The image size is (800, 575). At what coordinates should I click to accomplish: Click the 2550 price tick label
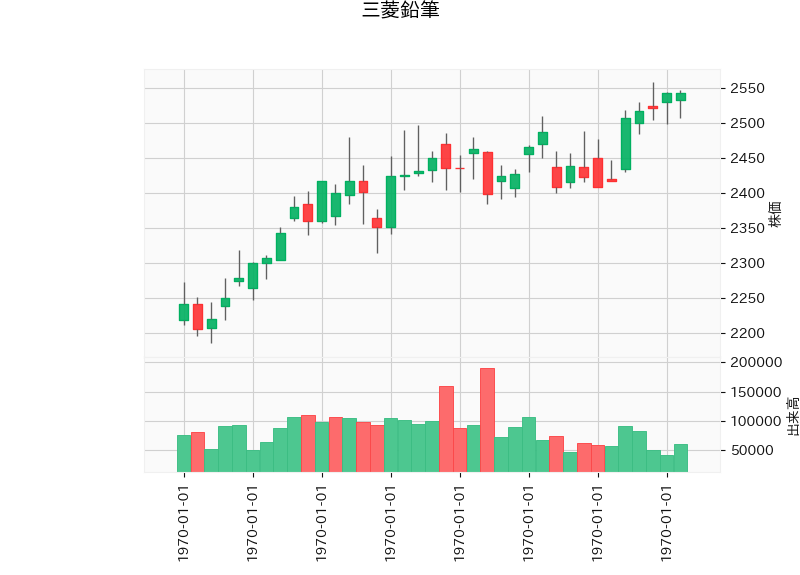click(747, 88)
